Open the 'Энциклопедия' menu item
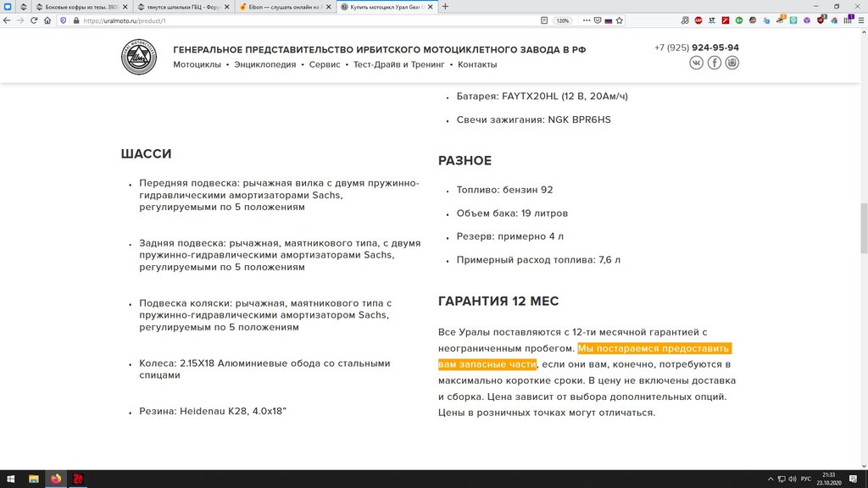The width and height of the screenshot is (868, 488). (265, 64)
